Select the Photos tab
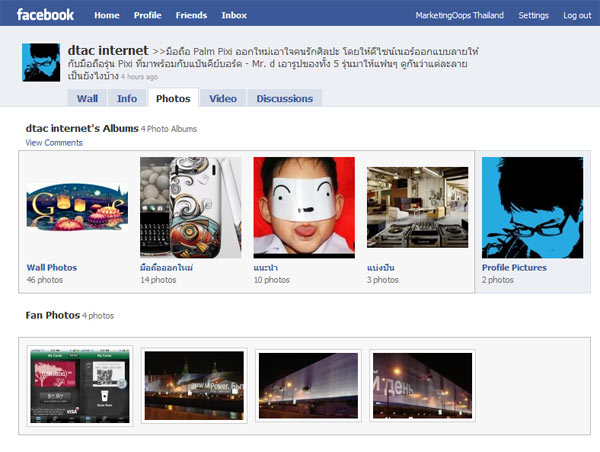 pyautogui.click(x=173, y=98)
